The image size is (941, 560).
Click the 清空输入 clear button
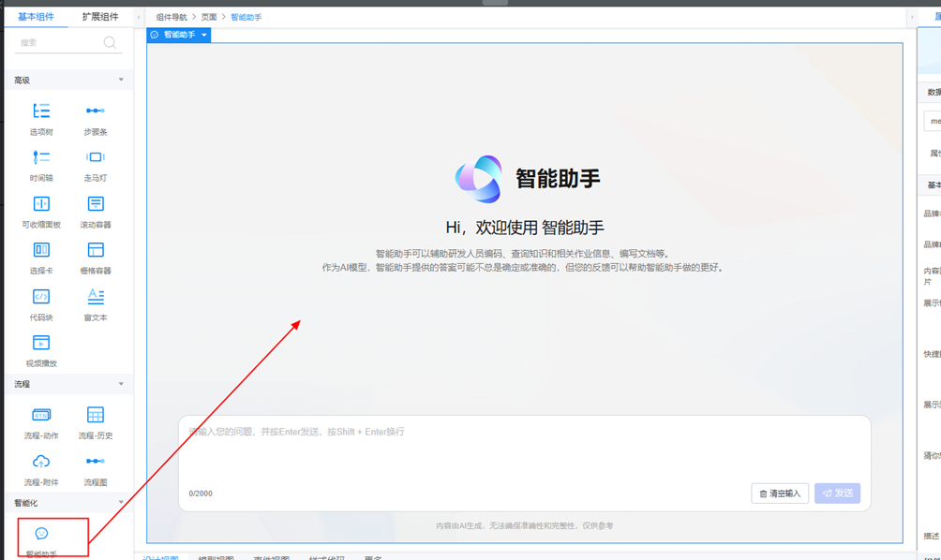pyautogui.click(x=780, y=494)
